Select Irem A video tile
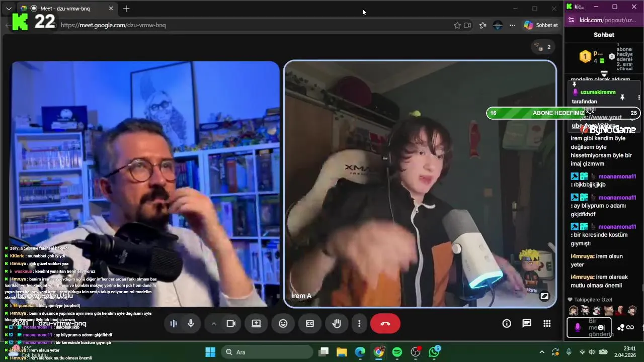Viewport: 644px width, 362px height. [x=420, y=184]
